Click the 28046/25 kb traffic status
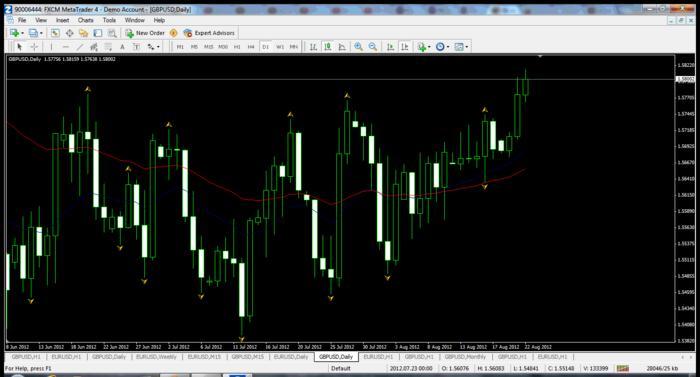 point(662,369)
